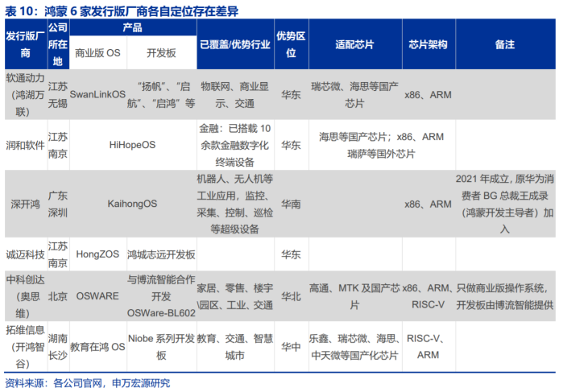Select the 适配芯片 column header
Screen dimensions: 563x392
355,44
